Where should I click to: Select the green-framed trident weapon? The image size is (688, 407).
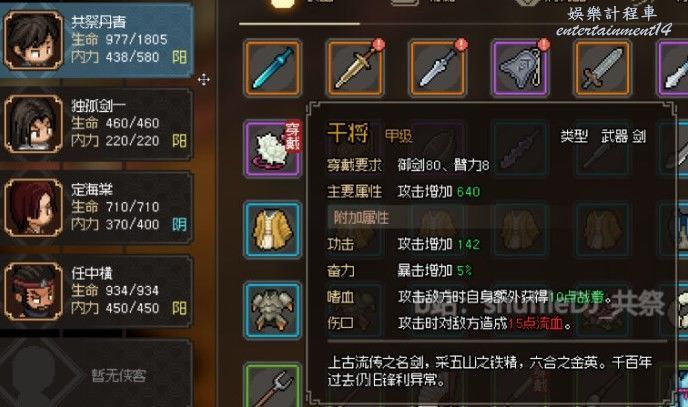pos(272,386)
